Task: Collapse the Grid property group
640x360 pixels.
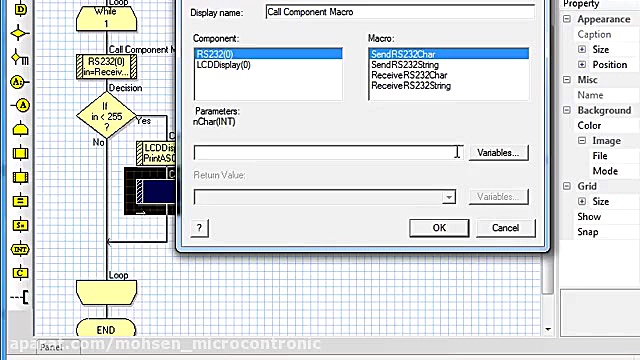Action: pyautogui.click(x=567, y=186)
